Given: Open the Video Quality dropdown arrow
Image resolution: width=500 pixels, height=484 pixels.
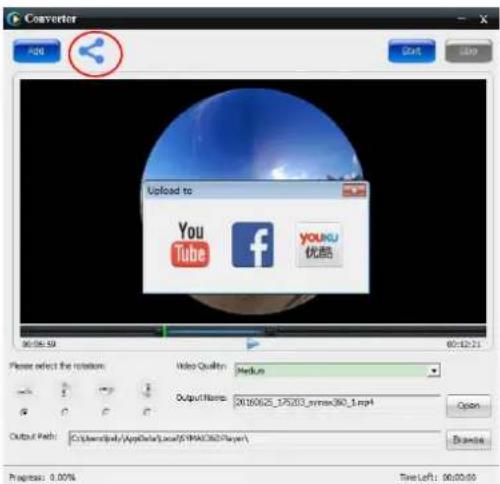Looking at the screenshot, I should tap(433, 371).
